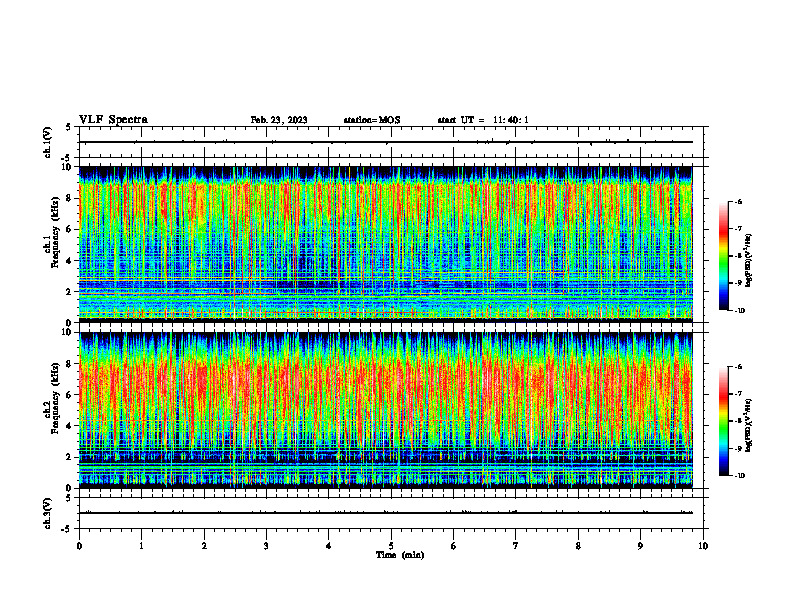Click the "2" kHz tick on ch.2 axis
This screenshot has height=612, width=792.
[71, 457]
